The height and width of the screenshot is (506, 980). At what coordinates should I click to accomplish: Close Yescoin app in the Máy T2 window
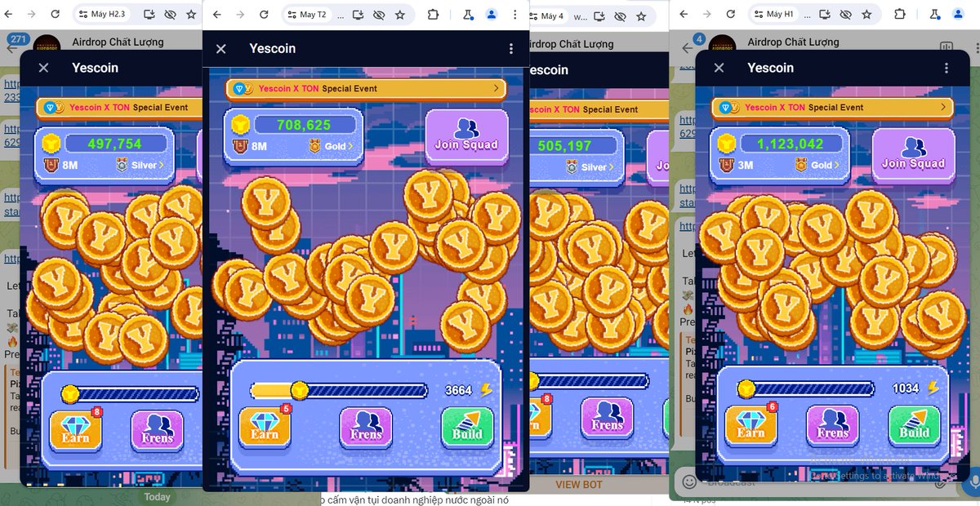coord(220,49)
